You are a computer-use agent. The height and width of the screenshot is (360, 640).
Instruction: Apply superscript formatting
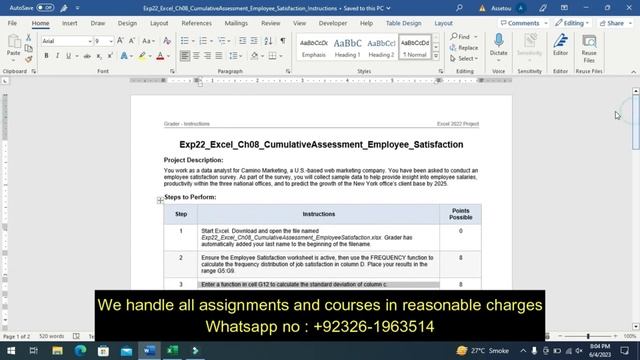click(110, 56)
